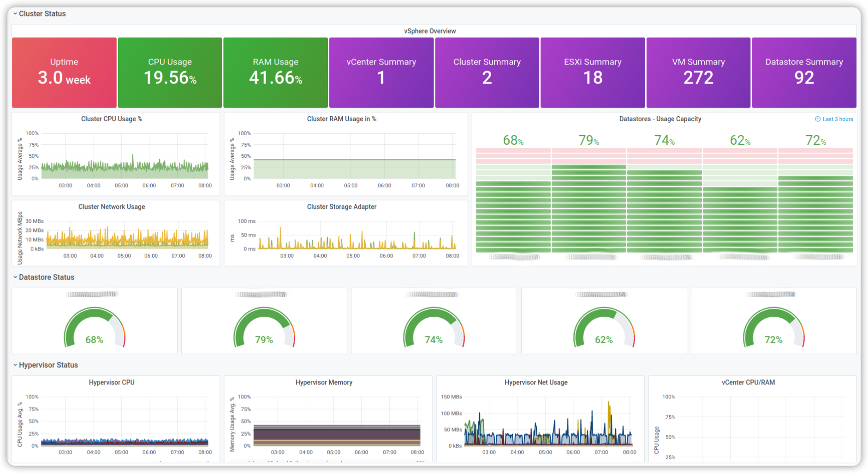This screenshot has height=473, width=868.
Task: Open the vSphere Overview panel title menu
Action: coord(430,31)
